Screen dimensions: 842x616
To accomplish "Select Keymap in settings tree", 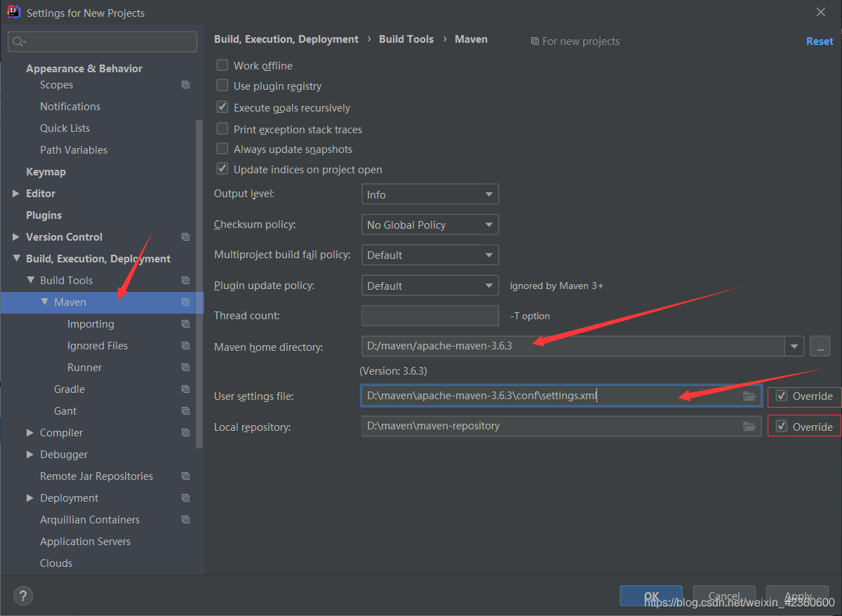I will pyautogui.click(x=46, y=172).
